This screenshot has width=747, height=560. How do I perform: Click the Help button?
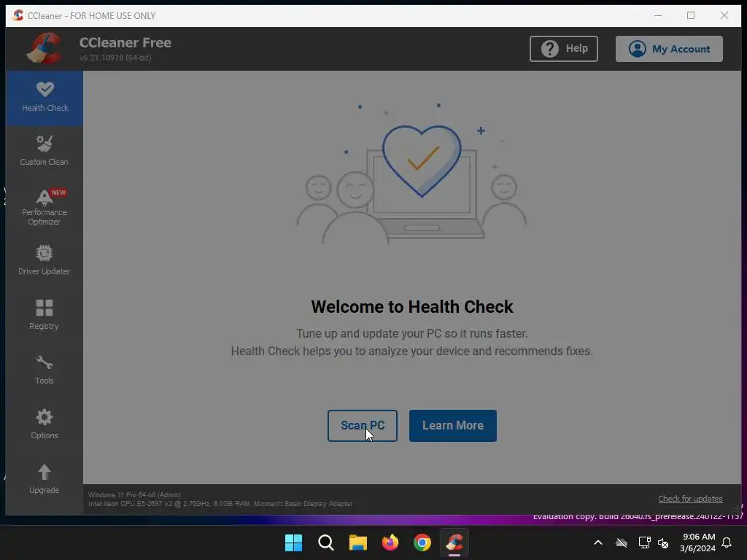pyautogui.click(x=564, y=49)
